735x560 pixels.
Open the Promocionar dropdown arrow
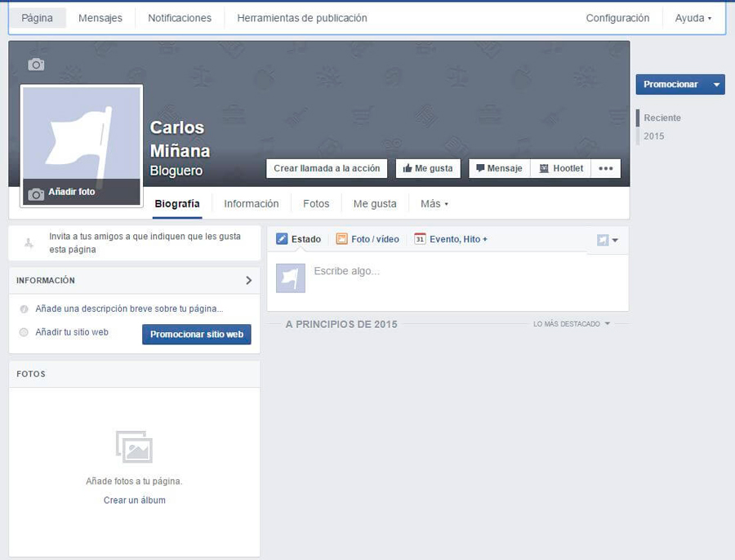click(x=716, y=84)
